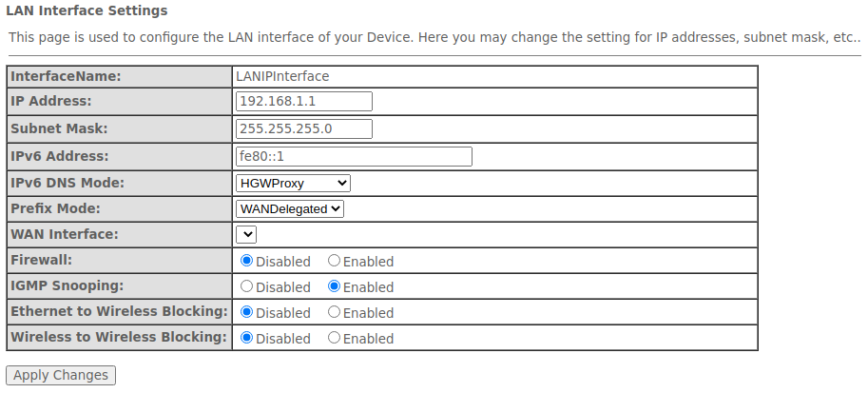Click the page description text
The height and width of the screenshot is (393, 868).
coord(434,37)
